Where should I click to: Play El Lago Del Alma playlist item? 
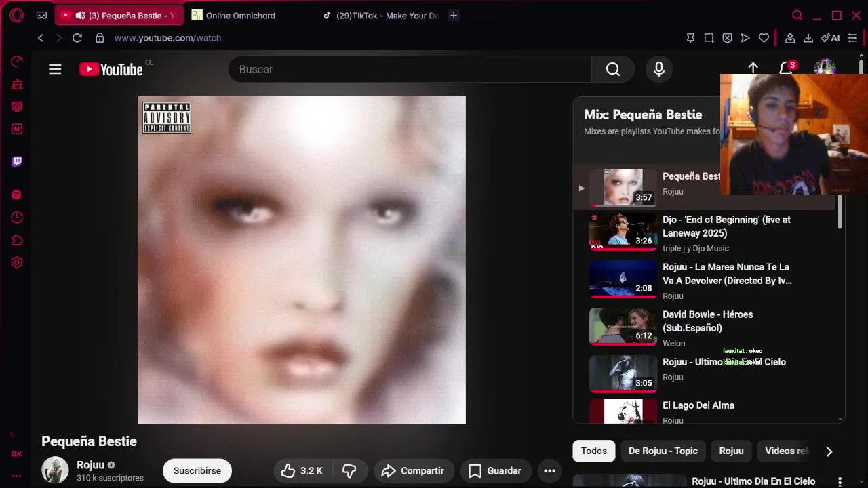[x=704, y=412]
